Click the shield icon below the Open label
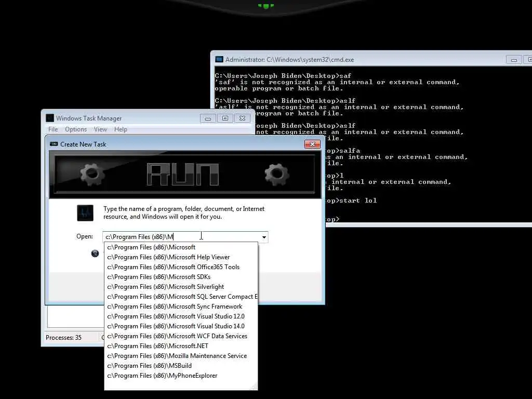Viewport: 532px width, 399px height. (95, 254)
